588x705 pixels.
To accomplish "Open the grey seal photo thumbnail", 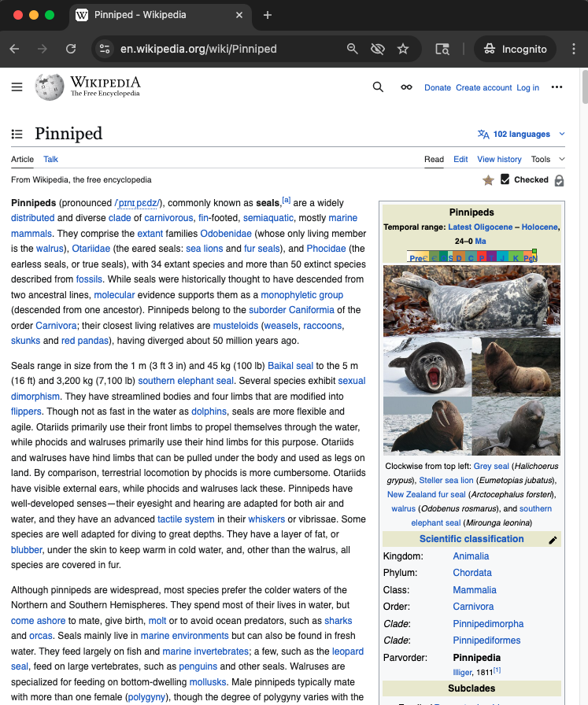I will pos(472,301).
